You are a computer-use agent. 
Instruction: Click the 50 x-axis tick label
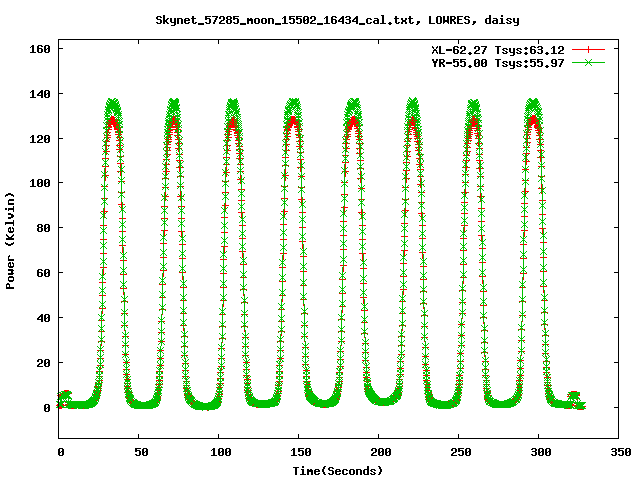coord(141,452)
